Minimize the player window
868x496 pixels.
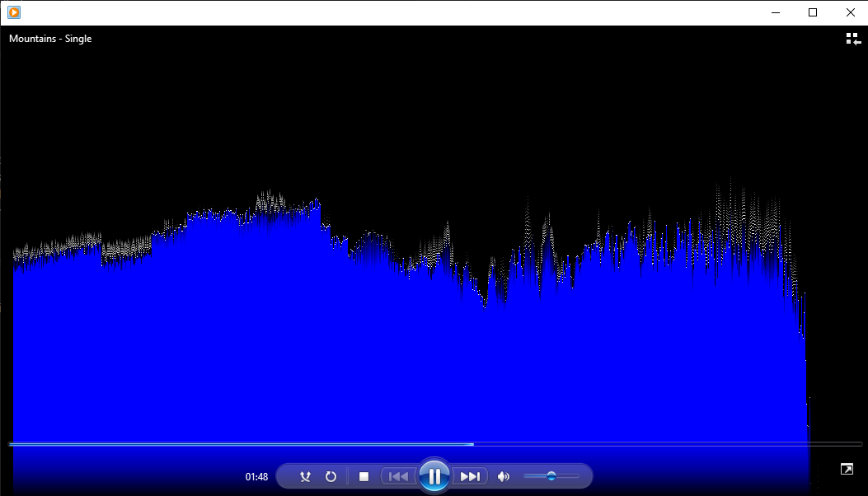click(776, 12)
